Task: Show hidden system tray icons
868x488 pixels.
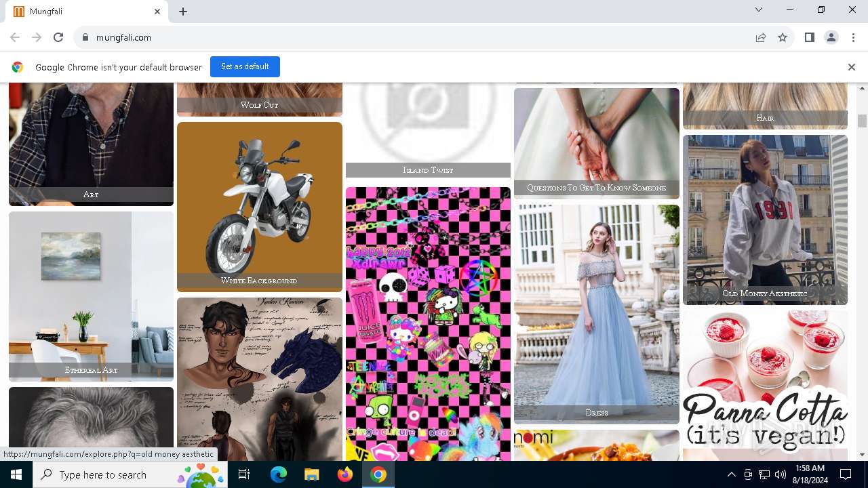Action: click(x=731, y=474)
